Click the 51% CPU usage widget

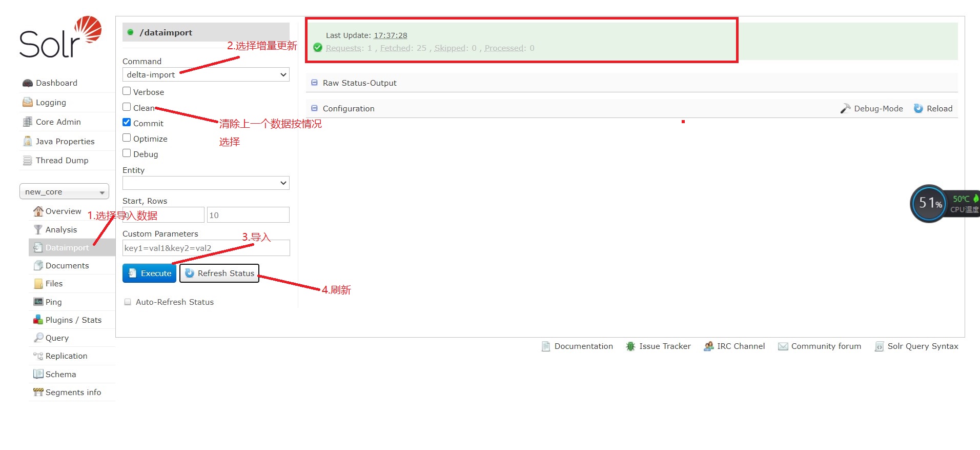[x=929, y=204]
